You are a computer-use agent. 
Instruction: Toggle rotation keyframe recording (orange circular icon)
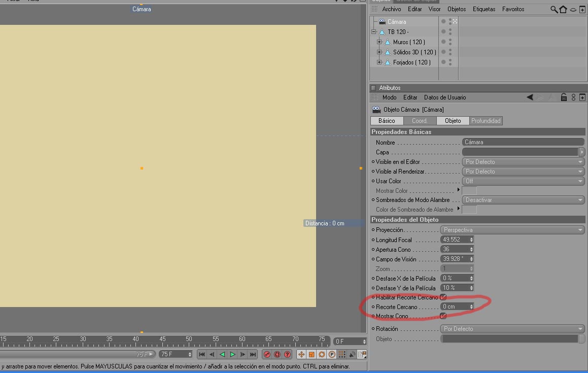(322, 354)
